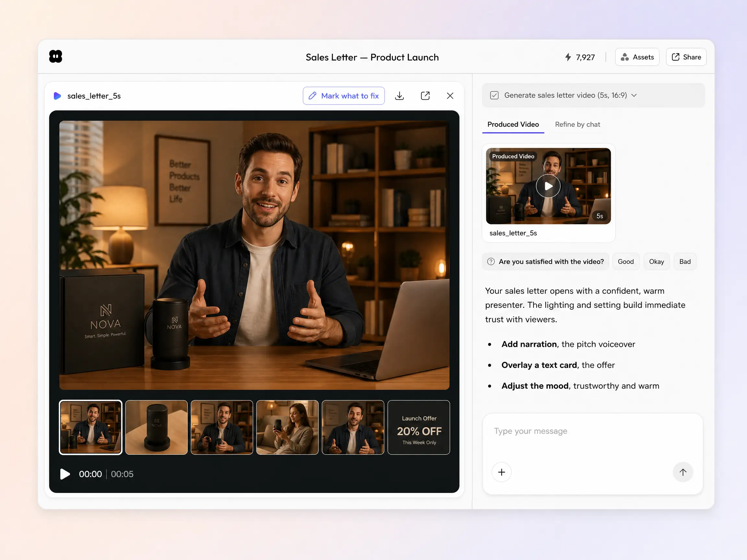Open the Assets panel
The width and height of the screenshot is (747, 560).
[637, 57]
